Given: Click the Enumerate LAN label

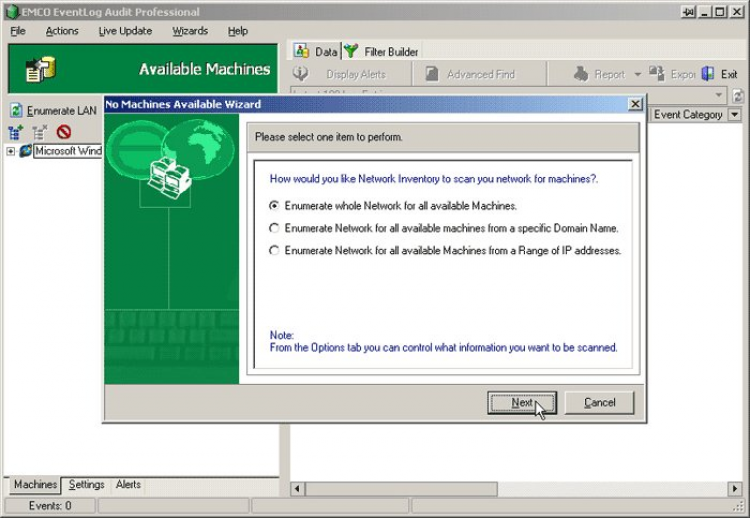Looking at the screenshot, I should tap(62, 111).
